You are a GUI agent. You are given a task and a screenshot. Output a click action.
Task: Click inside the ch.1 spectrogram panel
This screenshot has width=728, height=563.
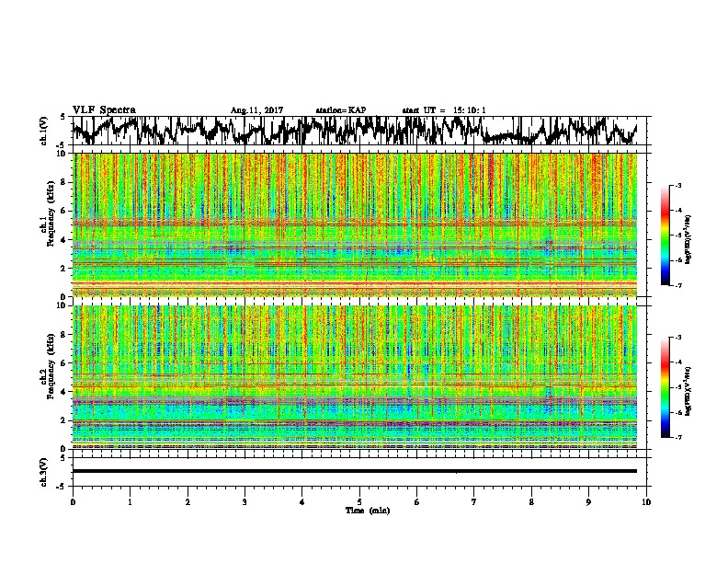point(355,224)
